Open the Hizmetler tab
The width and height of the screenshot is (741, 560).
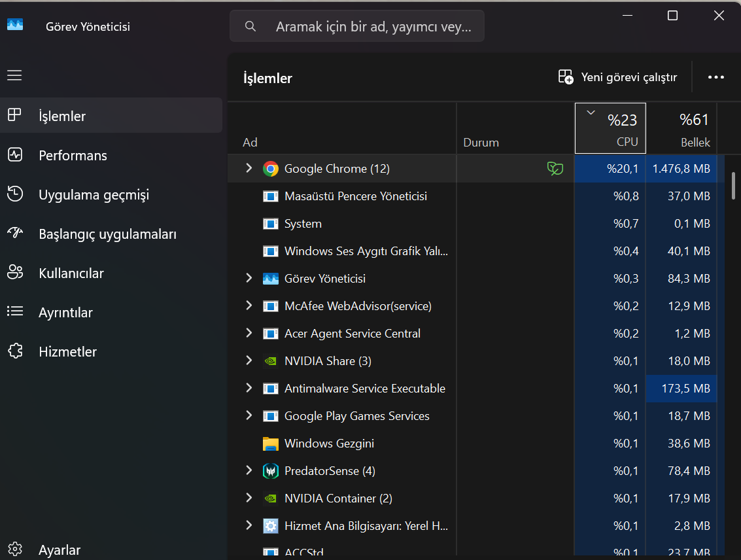[x=111, y=351]
